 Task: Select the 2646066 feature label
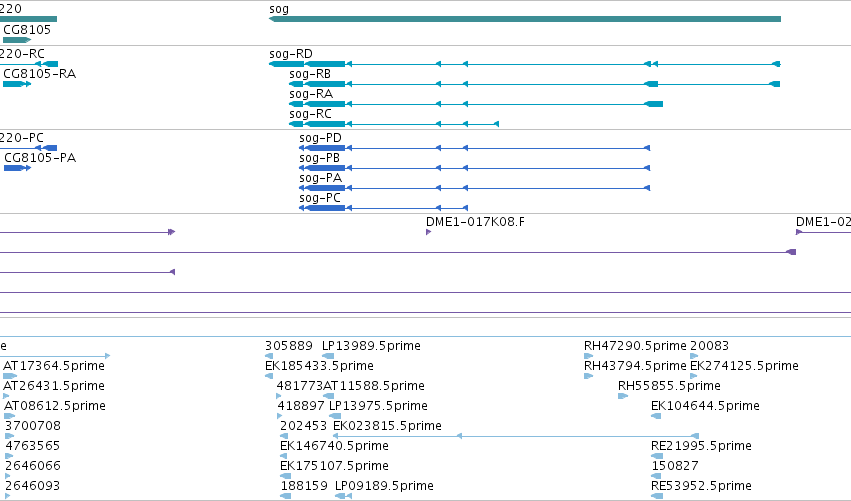coord(33,466)
